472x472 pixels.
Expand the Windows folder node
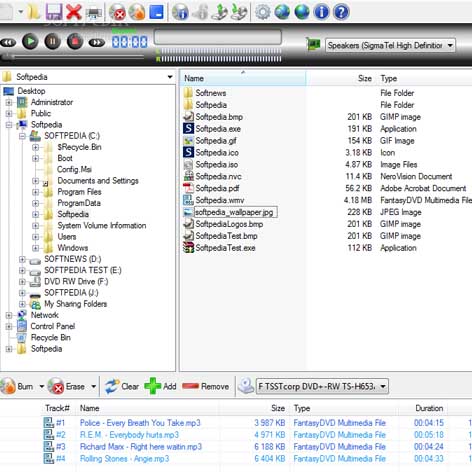point(36,248)
